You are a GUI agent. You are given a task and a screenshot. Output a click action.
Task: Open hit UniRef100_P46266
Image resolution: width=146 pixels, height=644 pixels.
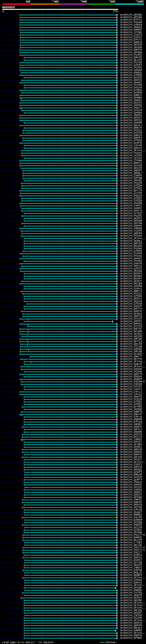coord(131,22)
